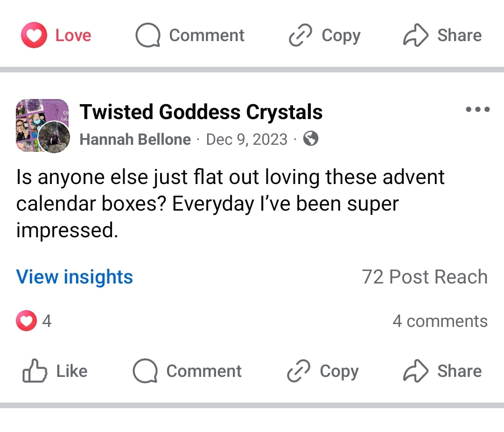Click the red heart reactions icon
The width and height of the screenshot is (504, 432).
click(x=26, y=321)
